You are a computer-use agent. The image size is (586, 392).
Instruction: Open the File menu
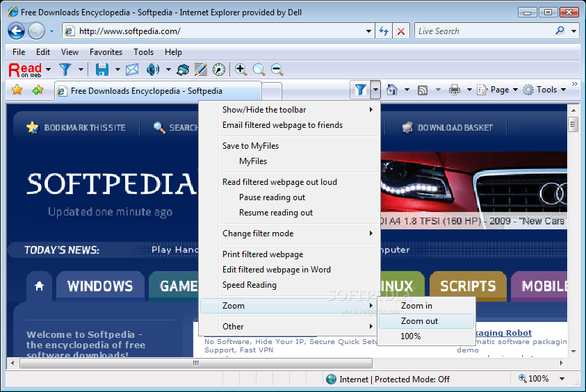pyautogui.click(x=19, y=52)
